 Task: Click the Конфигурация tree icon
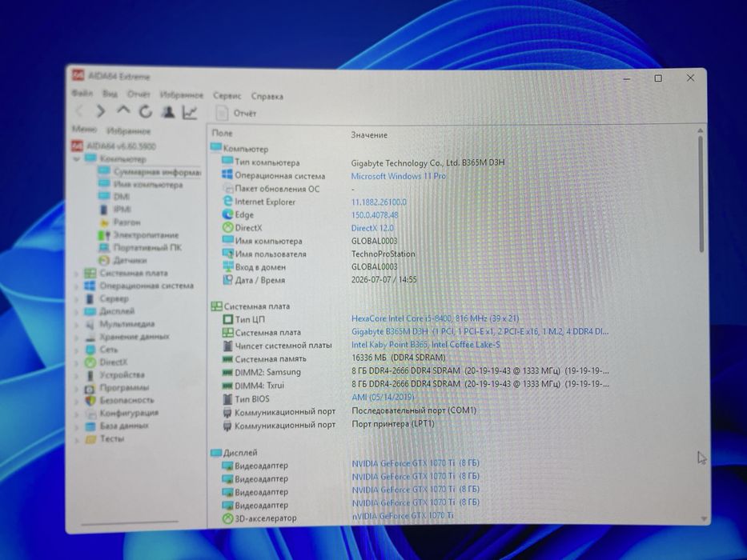90,414
